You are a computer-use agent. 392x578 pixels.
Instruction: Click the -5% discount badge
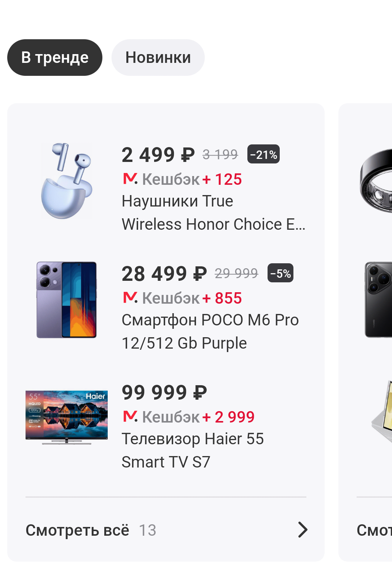point(280,273)
